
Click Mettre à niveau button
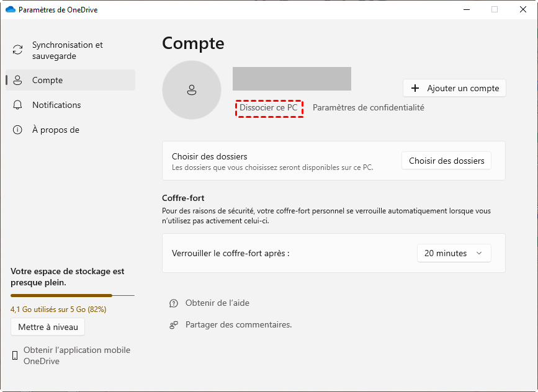coord(48,327)
